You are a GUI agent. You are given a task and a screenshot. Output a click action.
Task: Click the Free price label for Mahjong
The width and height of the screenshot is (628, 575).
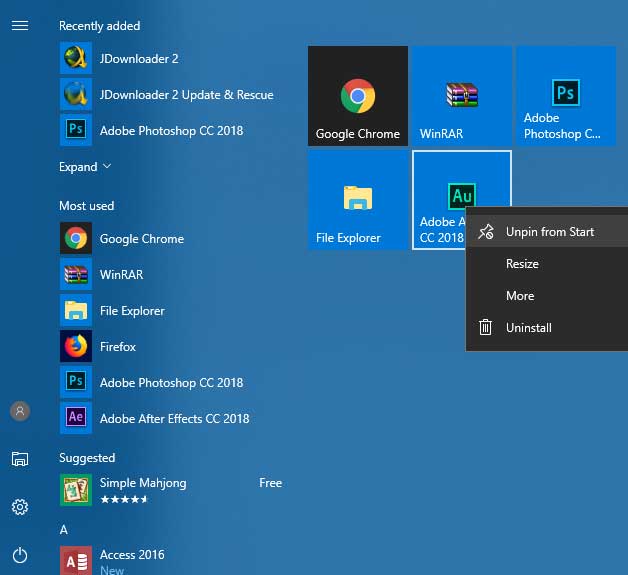tap(270, 483)
